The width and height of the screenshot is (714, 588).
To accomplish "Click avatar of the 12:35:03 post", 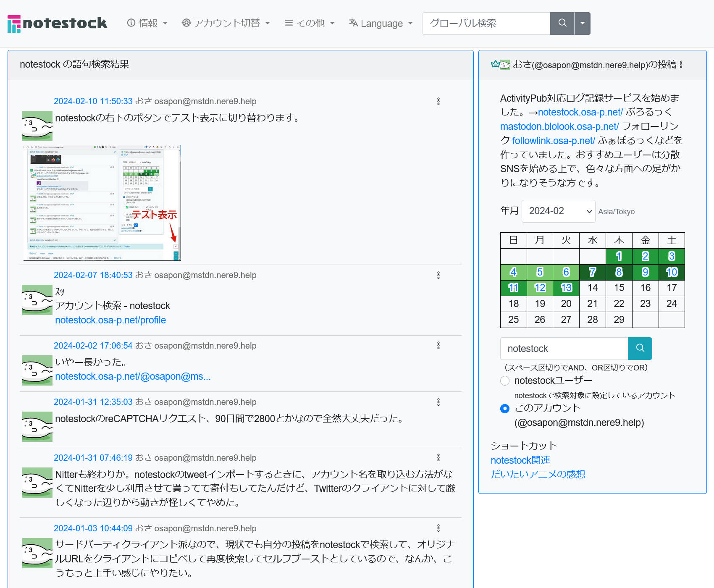I will point(37,427).
